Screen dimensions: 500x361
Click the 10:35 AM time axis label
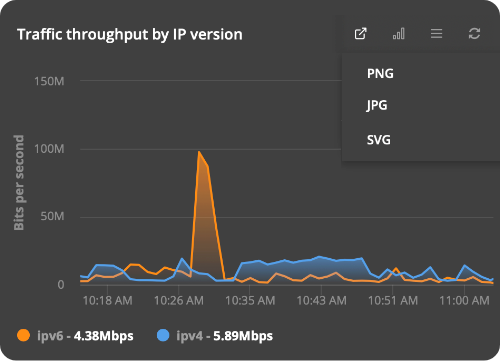pos(250,301)
